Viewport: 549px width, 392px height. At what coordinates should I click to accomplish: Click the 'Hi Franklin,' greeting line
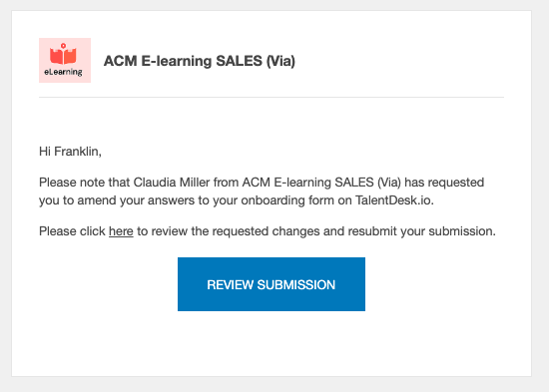pos(70,152)
